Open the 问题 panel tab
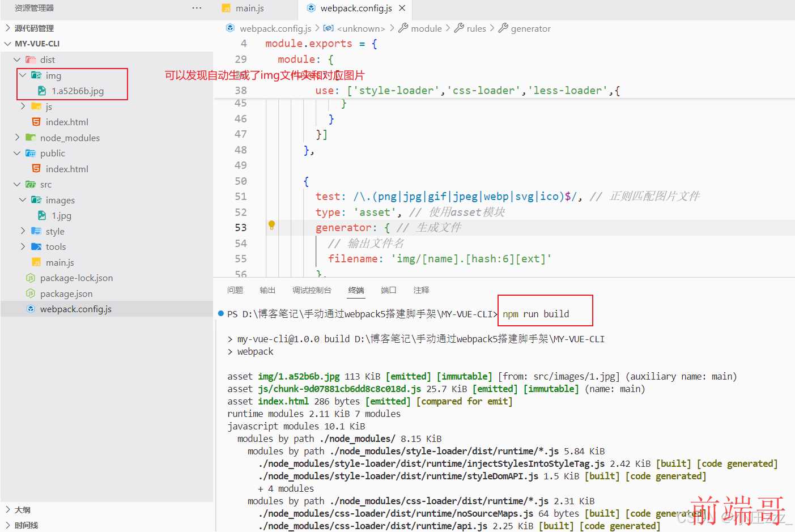The image size is (795, 532). [235, 290]
